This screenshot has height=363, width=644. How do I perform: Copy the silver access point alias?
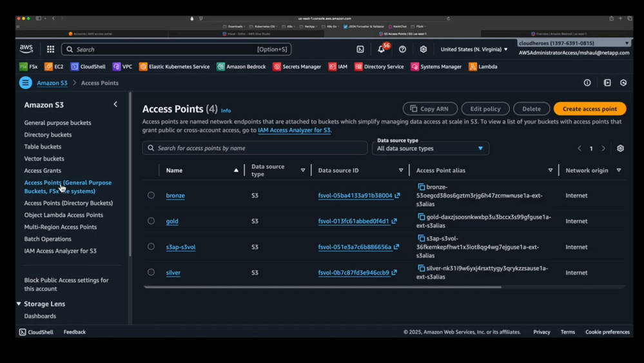421,268
